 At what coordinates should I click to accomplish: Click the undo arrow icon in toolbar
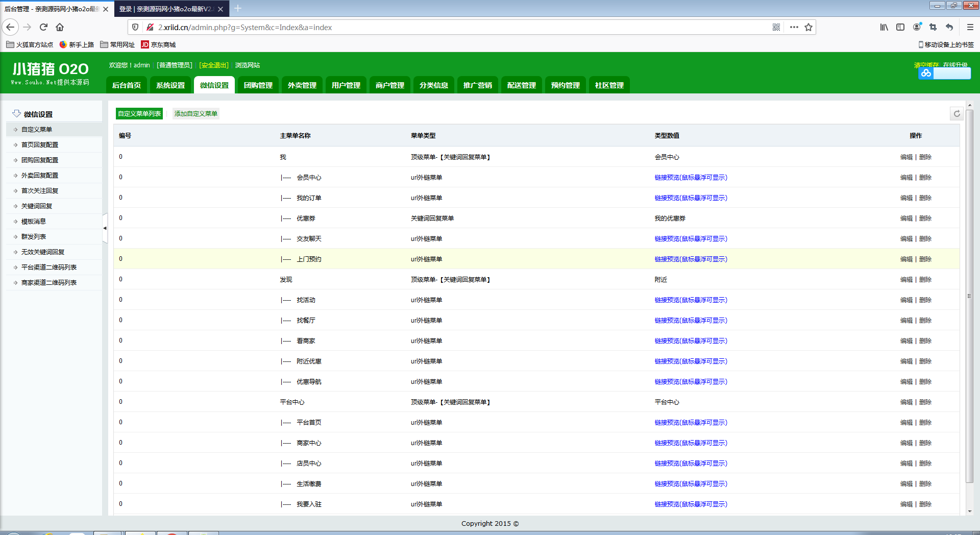(x=948, y=27)
